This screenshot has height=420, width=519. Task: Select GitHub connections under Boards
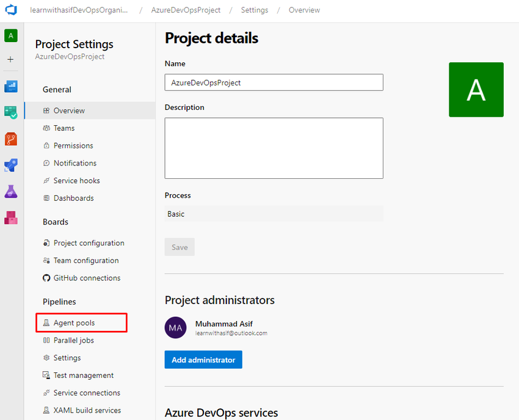click(x=87, y=278)
